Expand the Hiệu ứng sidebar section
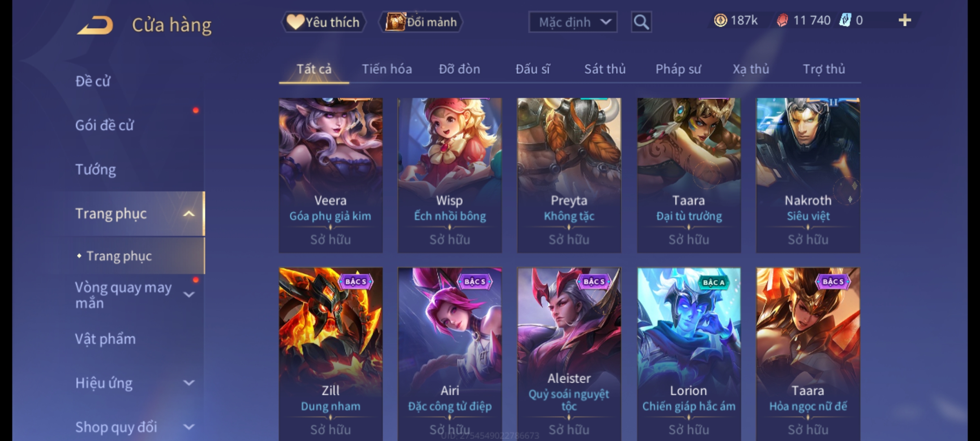 [189, 383]
